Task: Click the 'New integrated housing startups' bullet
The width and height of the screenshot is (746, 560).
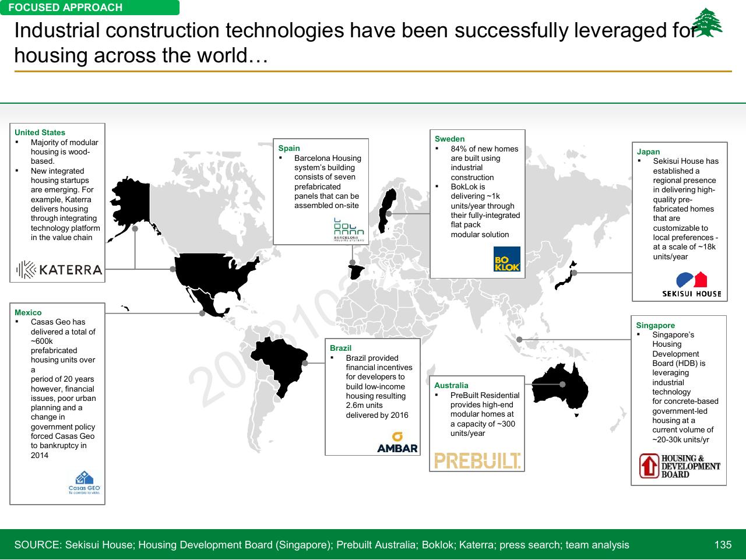Action: click(x=65, y=204)
